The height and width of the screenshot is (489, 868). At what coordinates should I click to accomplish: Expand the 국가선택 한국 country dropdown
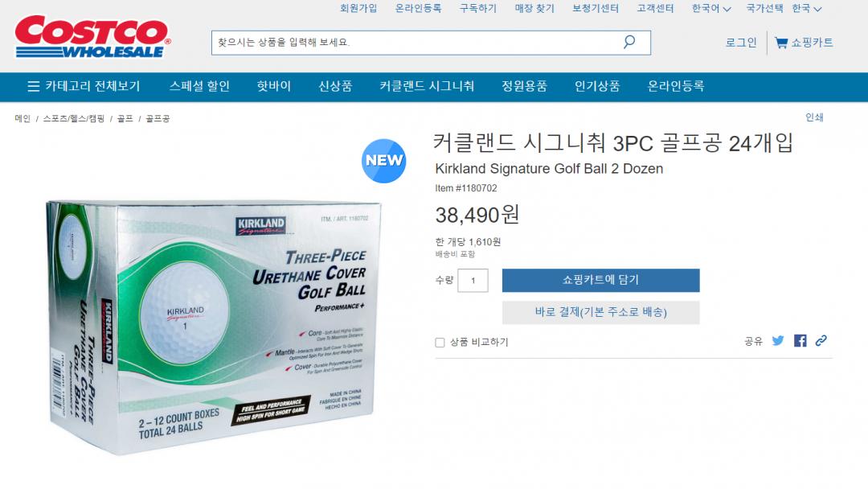pos(784,8)
